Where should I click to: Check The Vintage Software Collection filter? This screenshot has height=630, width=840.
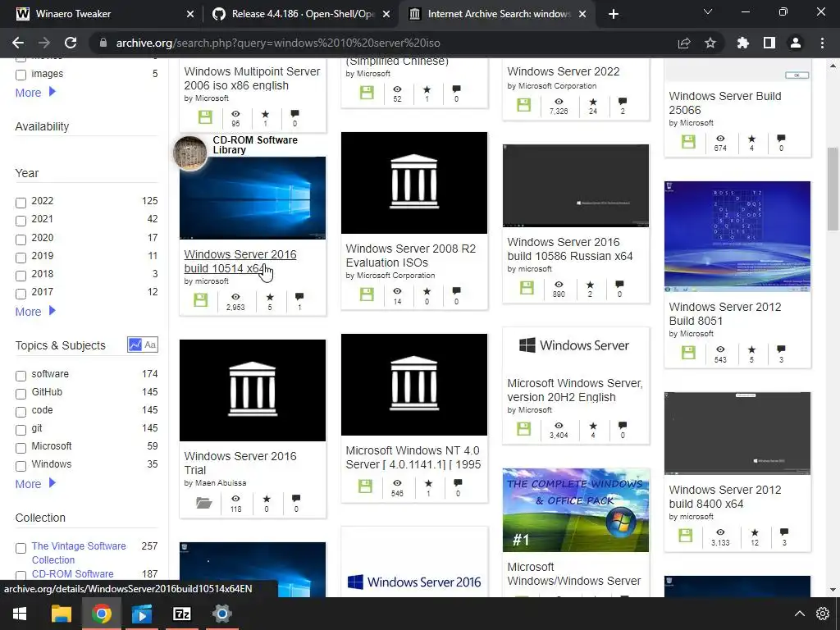pos(21,548)
